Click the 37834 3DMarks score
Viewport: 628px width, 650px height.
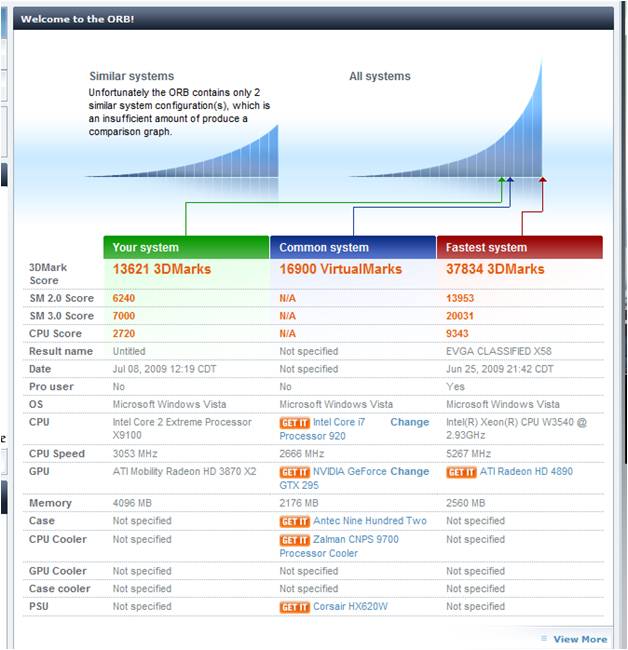click(x=495, y=269)
